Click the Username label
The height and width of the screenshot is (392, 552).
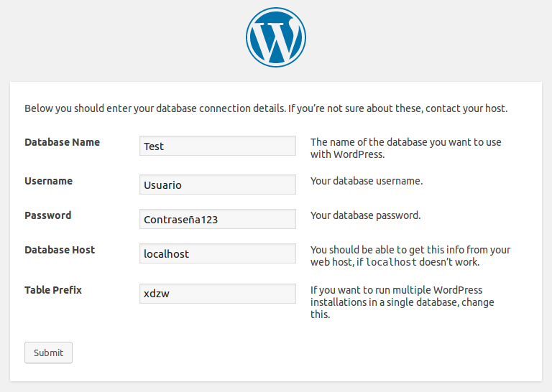click(49, 181)
